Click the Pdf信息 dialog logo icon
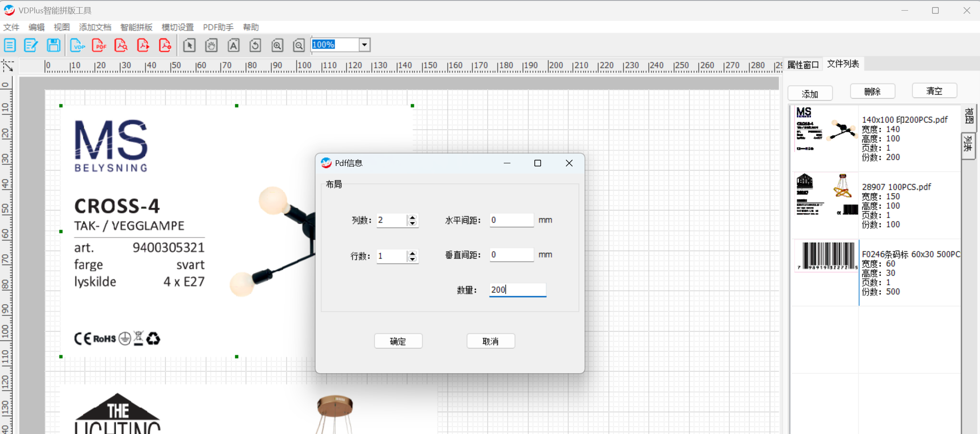This screenshot has height=434, width=980. 326,163
